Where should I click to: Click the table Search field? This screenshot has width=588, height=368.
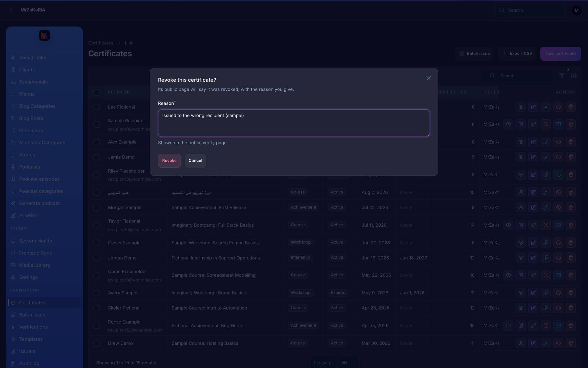[x=517, y=76]
